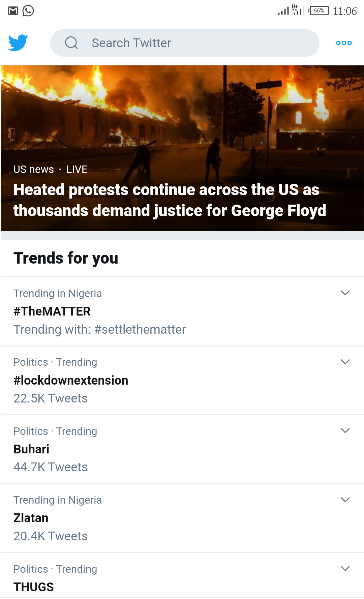364x599 pixels.
Task: Open the Gmail notification icon
Action: tap(13, 11)
